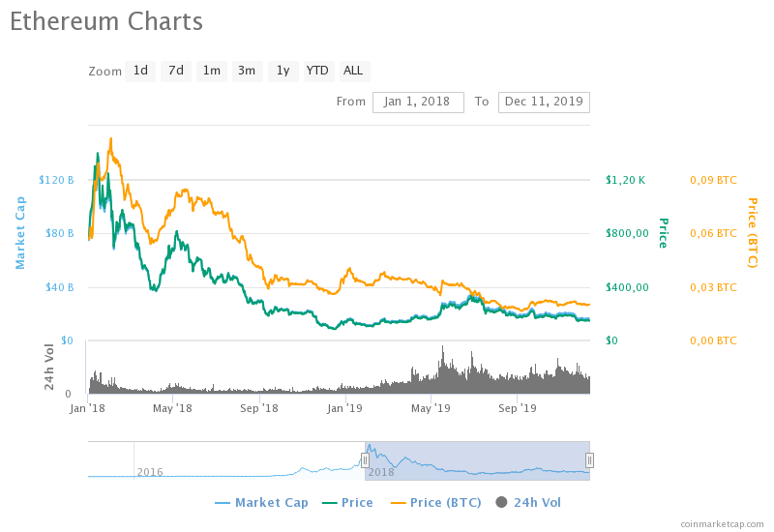Open the coinmarketcap.com credit link

click(x=721, y=523)
